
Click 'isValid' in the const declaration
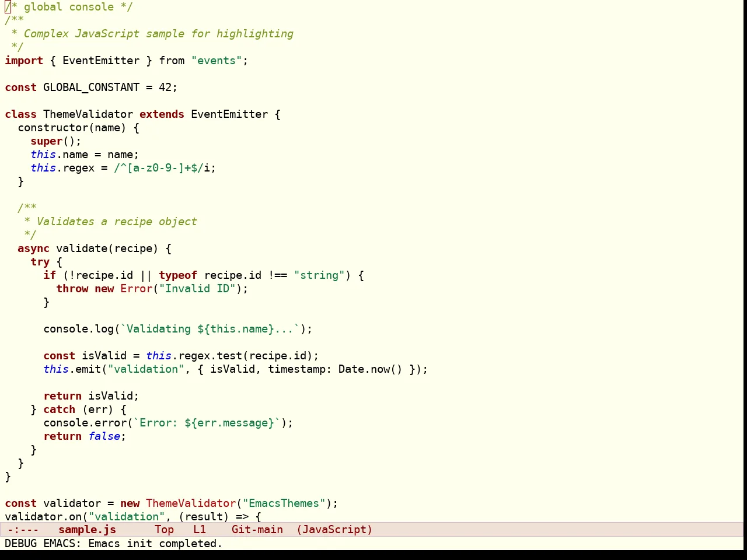coord(104,356)
